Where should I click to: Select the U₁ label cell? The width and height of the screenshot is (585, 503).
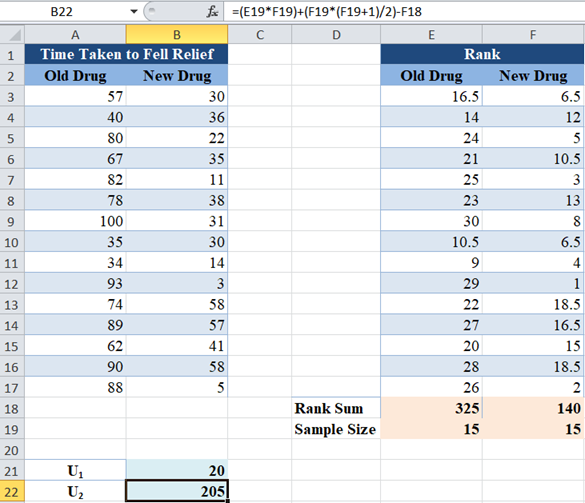[x=75, y=471]
